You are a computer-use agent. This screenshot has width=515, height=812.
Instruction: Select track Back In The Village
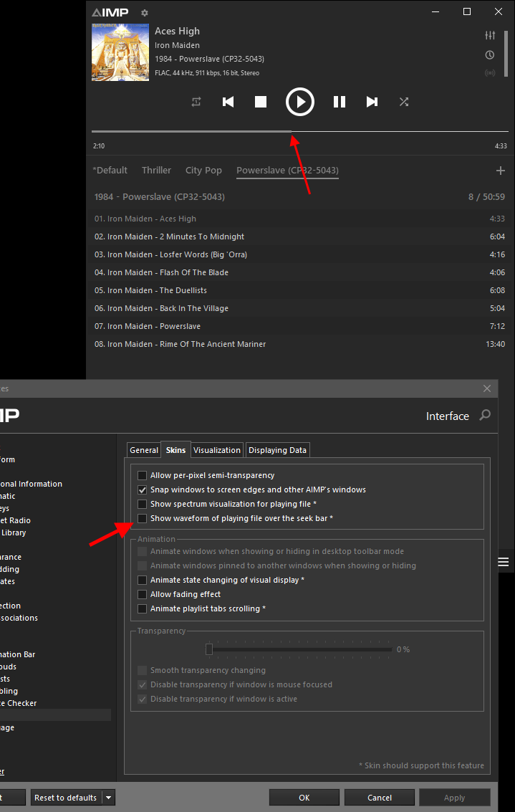coord(299,309)
